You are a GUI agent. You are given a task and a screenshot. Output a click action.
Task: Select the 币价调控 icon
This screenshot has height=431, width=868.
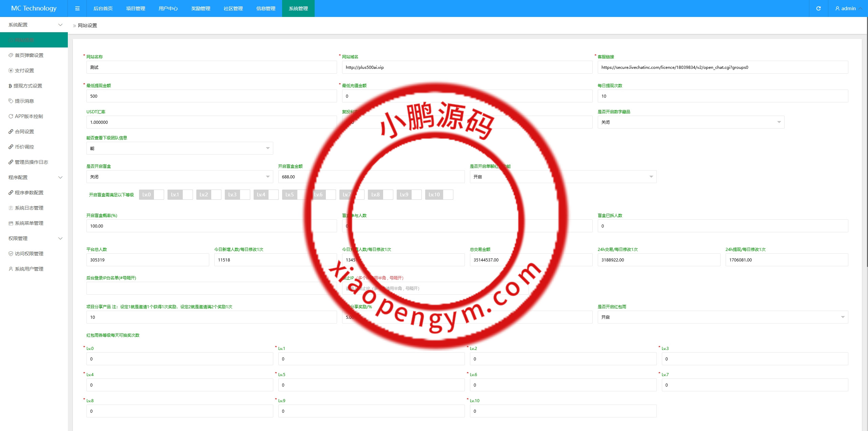(x=11, y=147)
